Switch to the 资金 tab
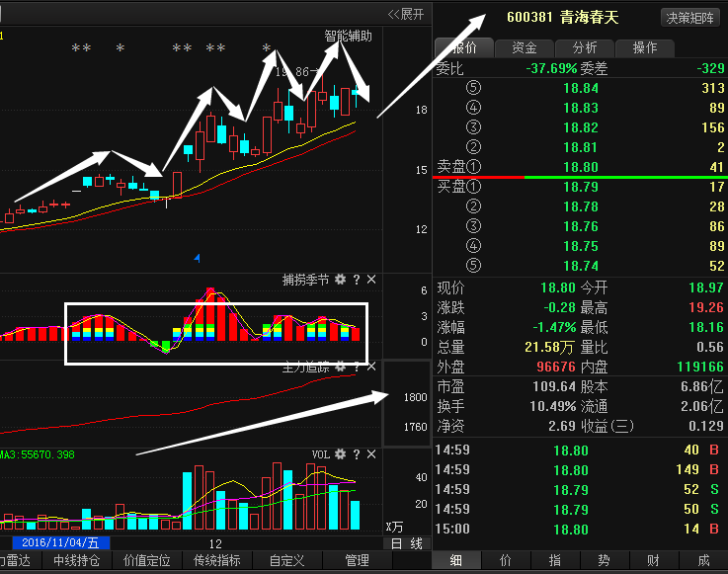Image resolution: width=728 pixels, height=574 pixels. (525, 47)
